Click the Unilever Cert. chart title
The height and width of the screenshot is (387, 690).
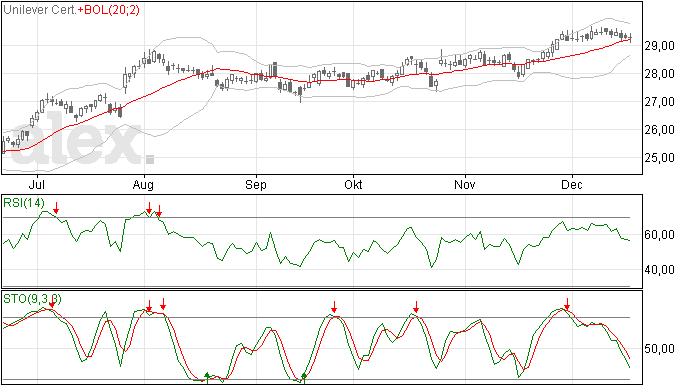pyautogui.click(x=40, y=10)
